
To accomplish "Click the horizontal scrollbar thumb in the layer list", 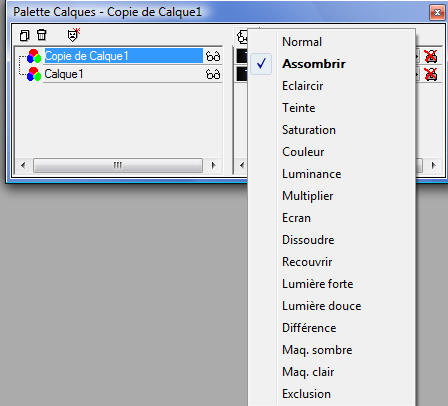I will [118, 165].
